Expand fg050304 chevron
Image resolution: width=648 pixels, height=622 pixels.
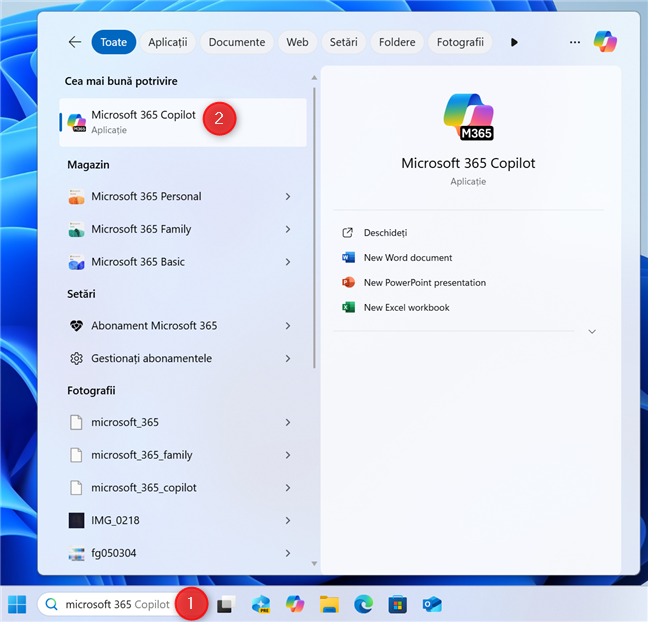(288, 553)
